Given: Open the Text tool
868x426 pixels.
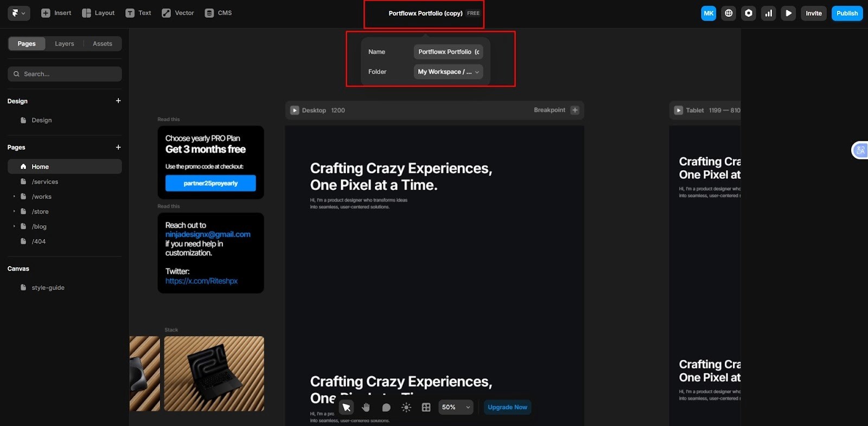Looking at the screenshot, I should coord(138,13).
